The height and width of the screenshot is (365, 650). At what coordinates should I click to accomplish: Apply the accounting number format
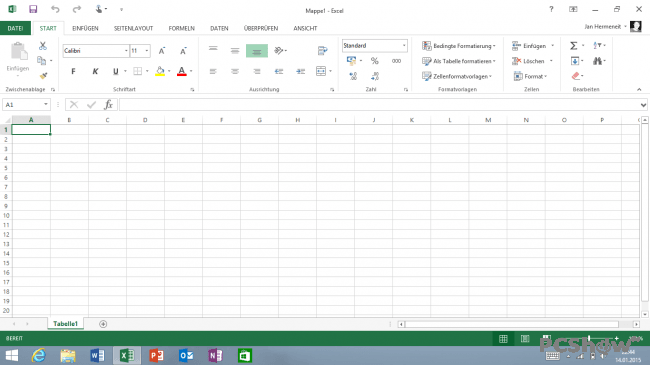(352, 61)
